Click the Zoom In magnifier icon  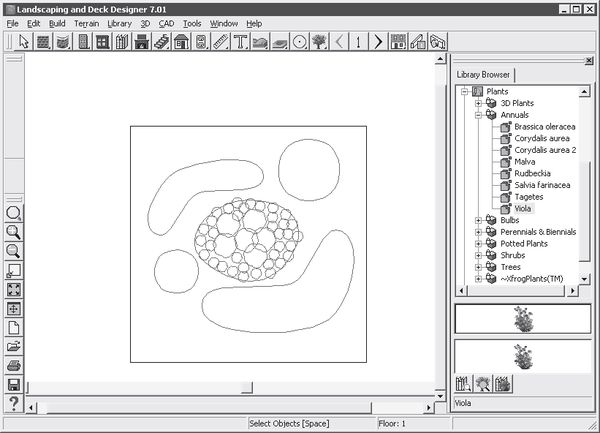pos(15,232)
